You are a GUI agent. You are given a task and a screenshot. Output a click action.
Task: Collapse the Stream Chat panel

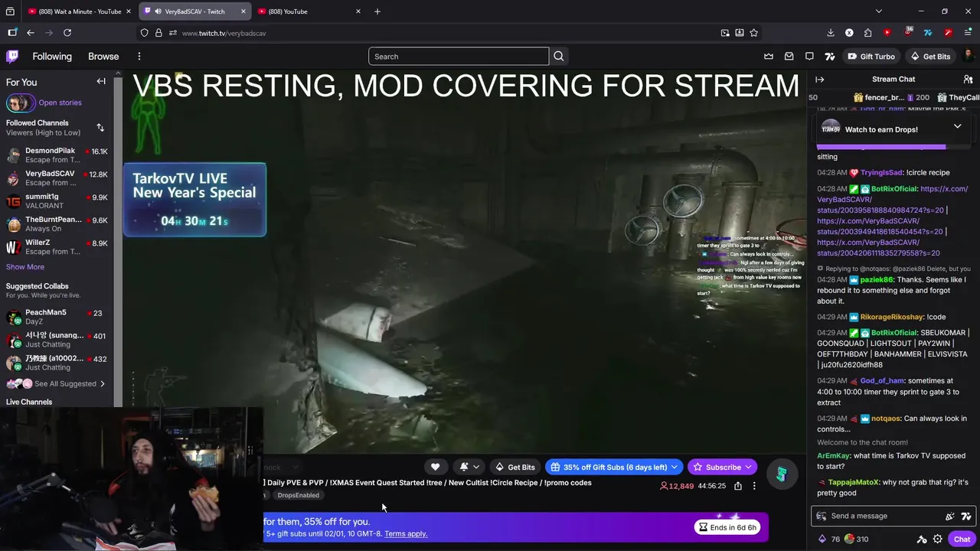[819, 79]
